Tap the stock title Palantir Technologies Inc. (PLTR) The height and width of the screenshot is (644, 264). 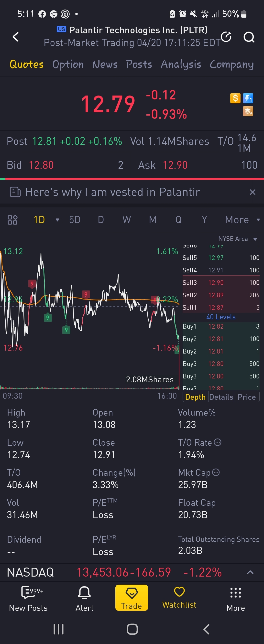point(138,30)
